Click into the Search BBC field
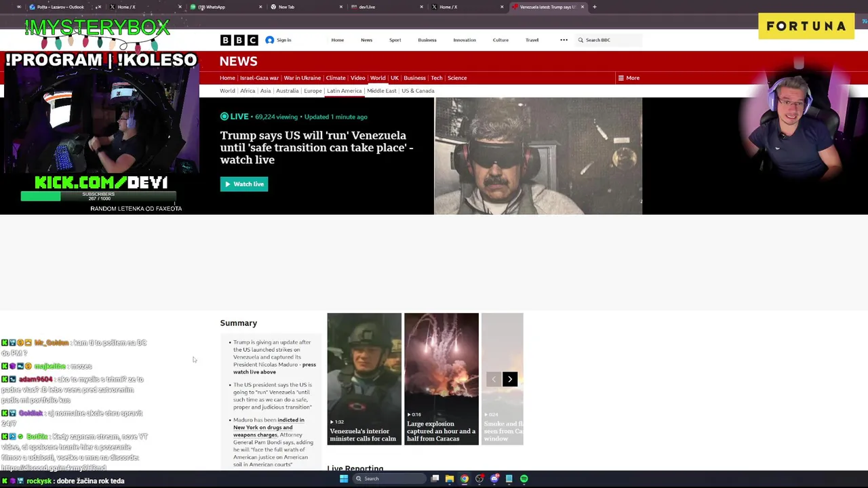This screenshot has width=868, height=488. [x=607, y=40]
